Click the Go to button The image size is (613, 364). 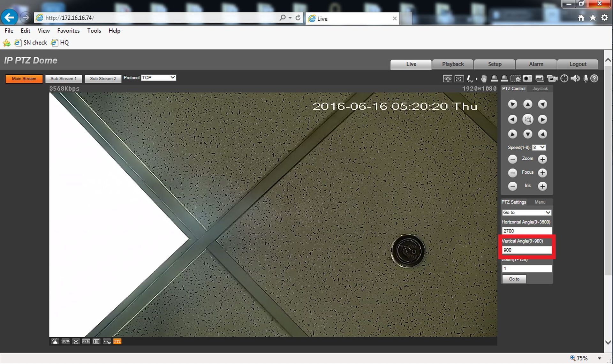tap(514, 279)
